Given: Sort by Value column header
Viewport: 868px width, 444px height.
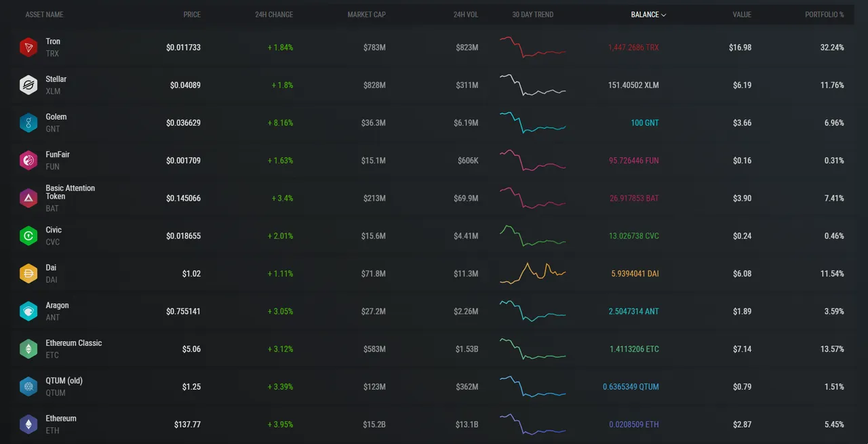Looking at the screenshot, I should coord(742,15).
